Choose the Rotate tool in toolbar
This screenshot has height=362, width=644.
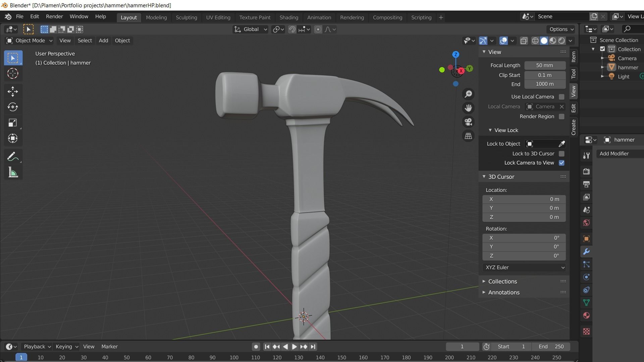pyautogui.click(x=13, y=107)
